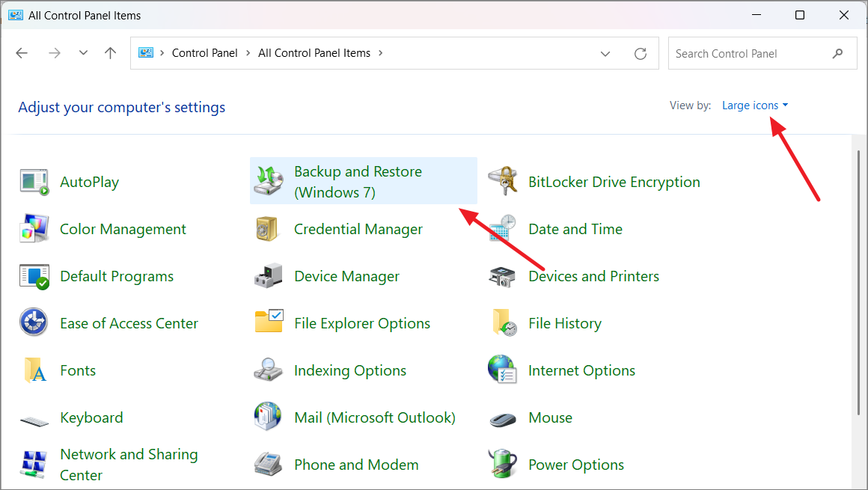Expand chevron after All Control Panel Items
This screenshot has width=868, height=490.
[x=380, y=53]
